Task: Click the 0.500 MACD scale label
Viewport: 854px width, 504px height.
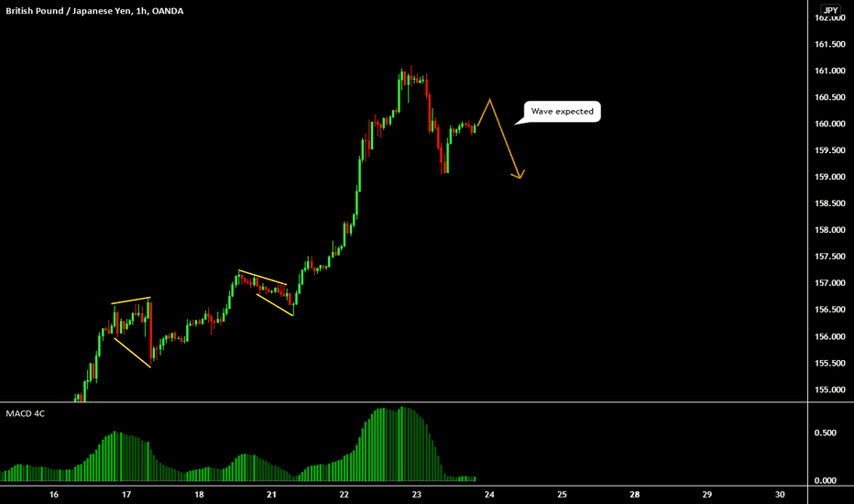Action: [825, 433]
